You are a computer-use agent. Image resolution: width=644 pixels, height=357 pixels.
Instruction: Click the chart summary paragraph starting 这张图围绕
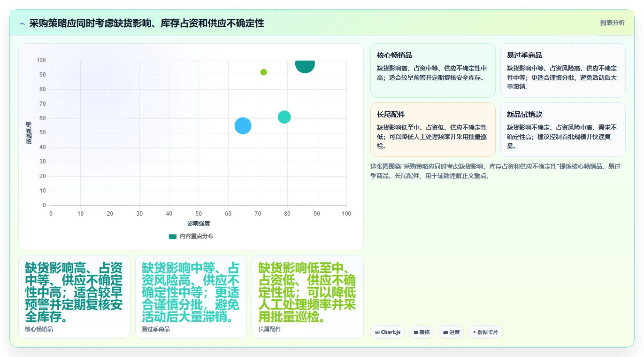pos(496,171)
